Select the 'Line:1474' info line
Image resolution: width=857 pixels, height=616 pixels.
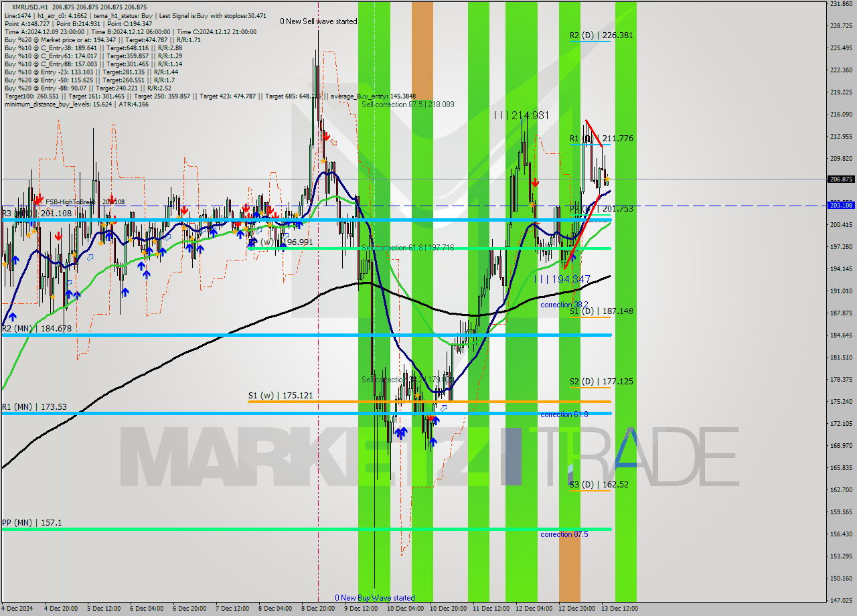(135, 15)
